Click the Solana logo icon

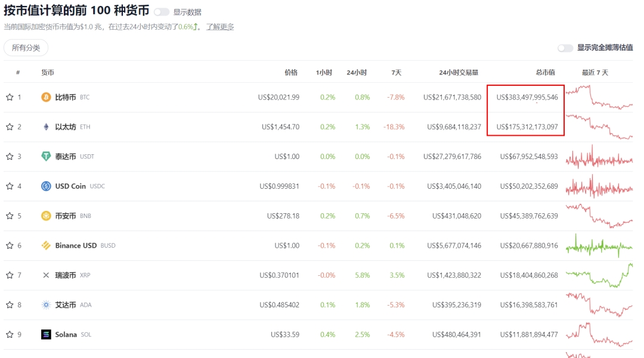point(46,335)
